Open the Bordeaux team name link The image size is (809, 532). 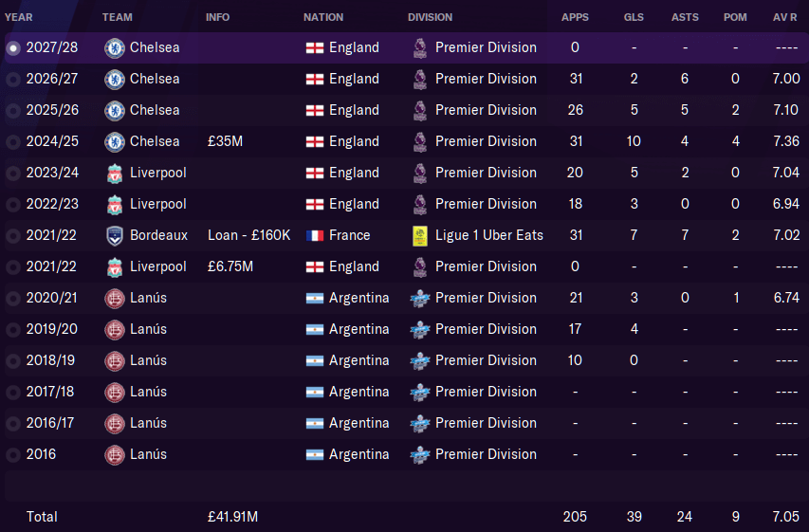tap(159, 235)
